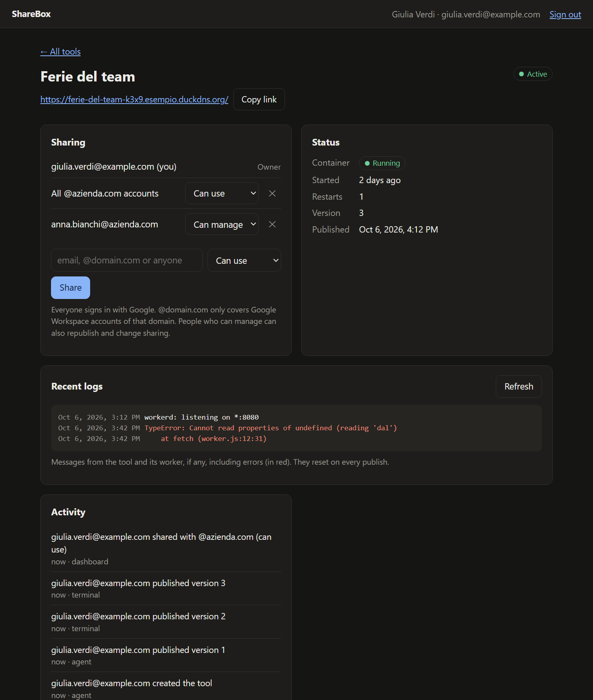Remove anna.bianchi@azienda.com from sharing

[x=272, y=224]
